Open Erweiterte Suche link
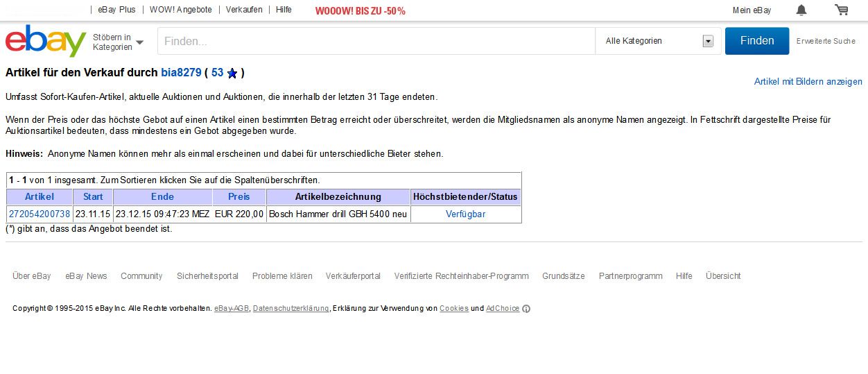The image size is (868, 374). pyautogui.click(x=826, y=41)
